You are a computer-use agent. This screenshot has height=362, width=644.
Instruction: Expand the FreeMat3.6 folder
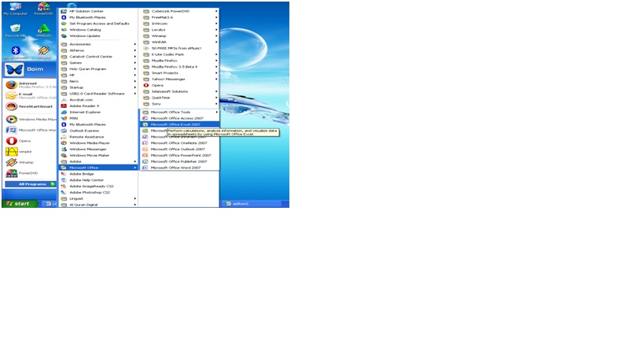tap(180, 17)
